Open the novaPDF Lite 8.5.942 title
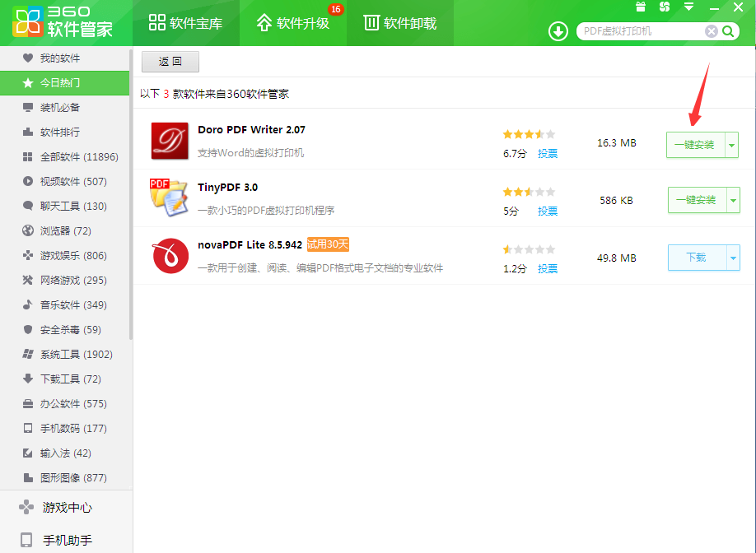Viewport: 756px width, 553px height. pos(250,244)
